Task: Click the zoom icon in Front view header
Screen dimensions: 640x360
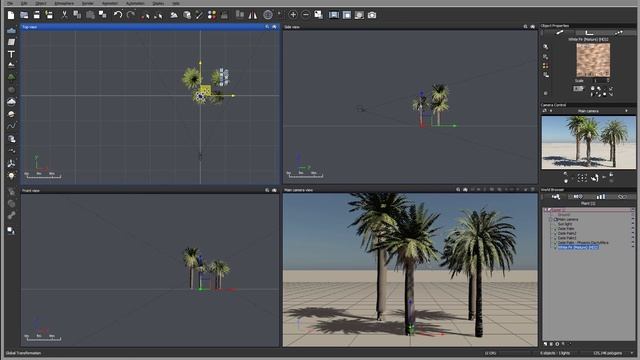Action: 267,190
